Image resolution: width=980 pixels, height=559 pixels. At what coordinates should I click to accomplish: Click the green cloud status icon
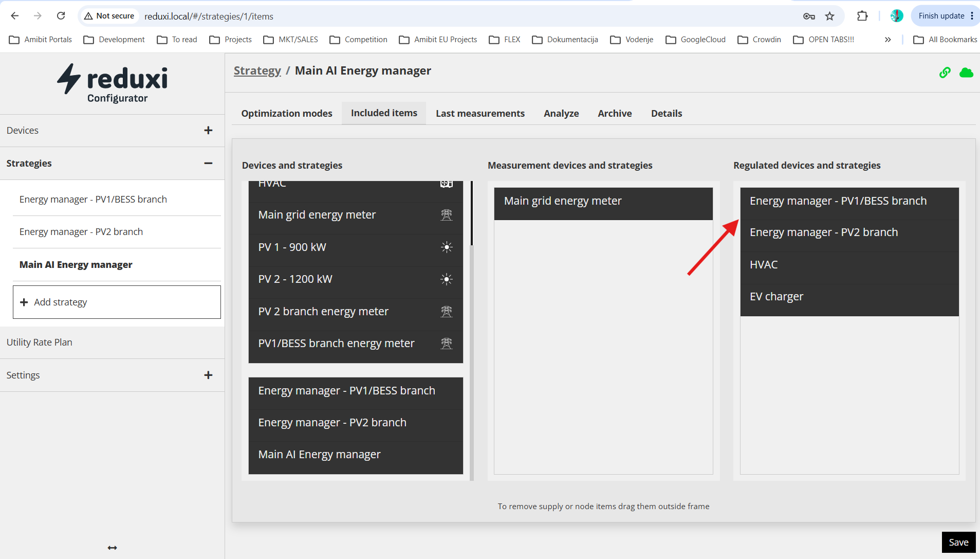pos(966,73)
